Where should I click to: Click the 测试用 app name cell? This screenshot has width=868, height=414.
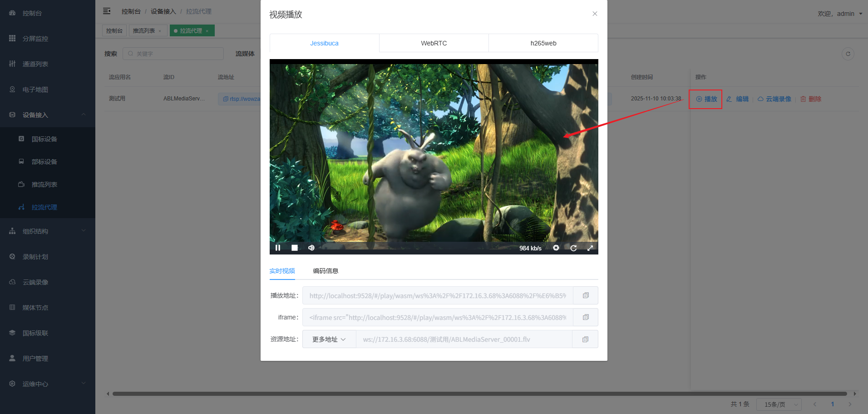pos(117,99)
